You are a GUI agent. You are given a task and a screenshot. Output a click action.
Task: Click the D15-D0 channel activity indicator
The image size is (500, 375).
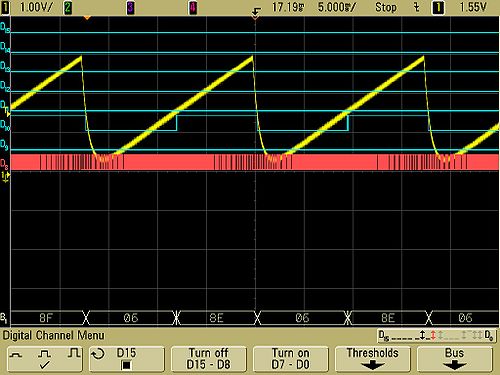click(x=436, y=335)
